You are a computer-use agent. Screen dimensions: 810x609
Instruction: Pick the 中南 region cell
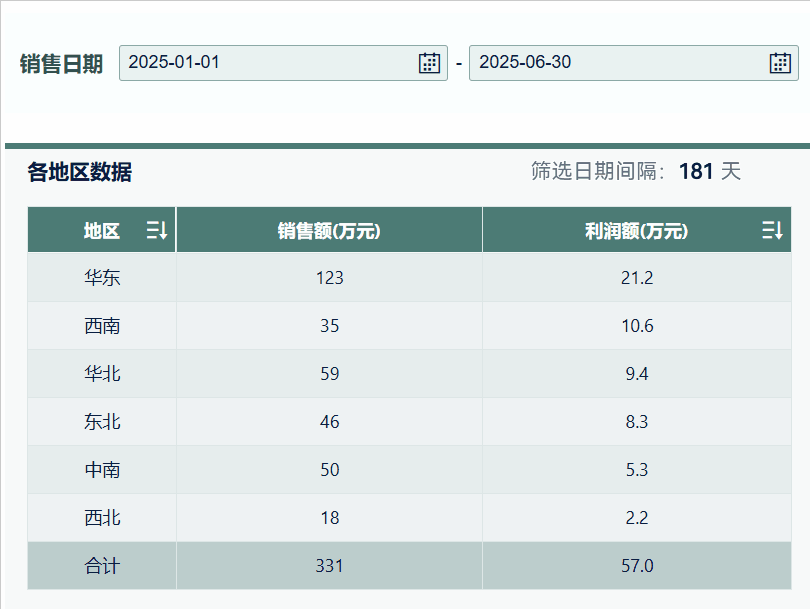click(102, 470)
